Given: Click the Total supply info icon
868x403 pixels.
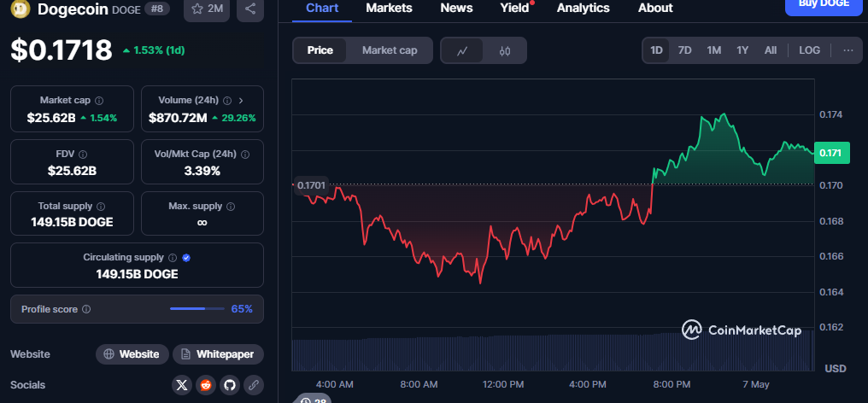Looking at the screenshot, I should tap(101, 207).
